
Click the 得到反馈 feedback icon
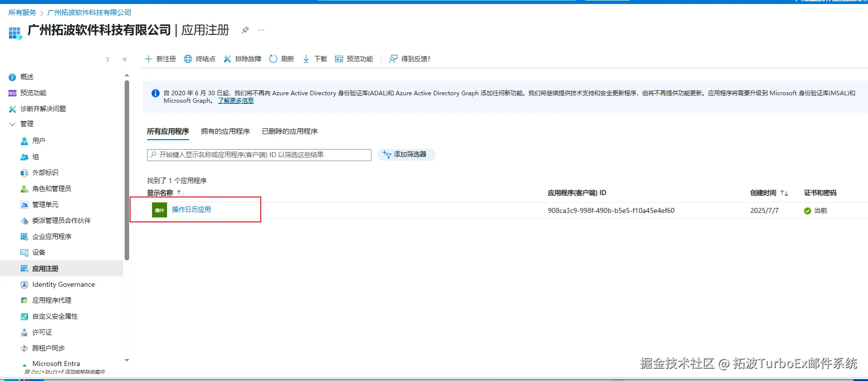pos(393,59)
